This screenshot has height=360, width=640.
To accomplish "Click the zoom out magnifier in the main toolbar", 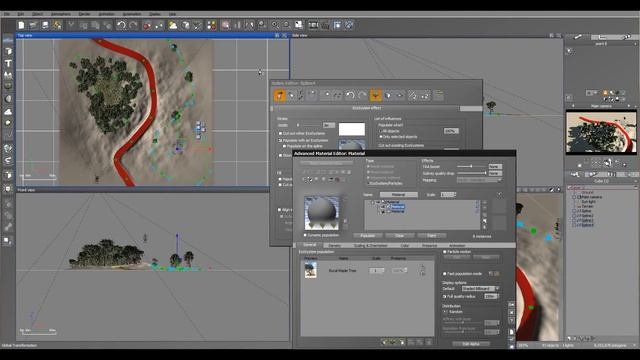I will click(287, 25).
